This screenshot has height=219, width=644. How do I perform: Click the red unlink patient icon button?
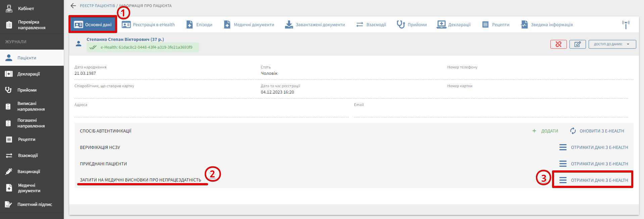click(558, 44)
